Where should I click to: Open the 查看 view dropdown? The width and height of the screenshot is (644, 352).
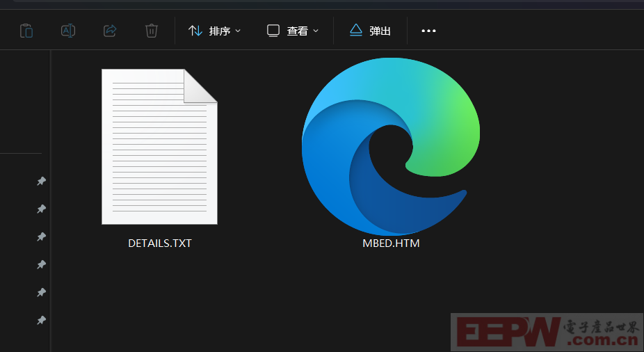click(292, 31)
